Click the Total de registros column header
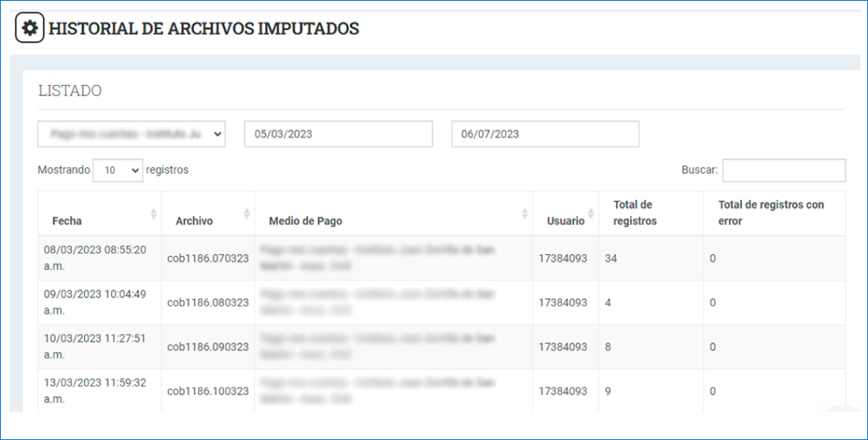This screenshot has height=440, width=868. point(635,213)
